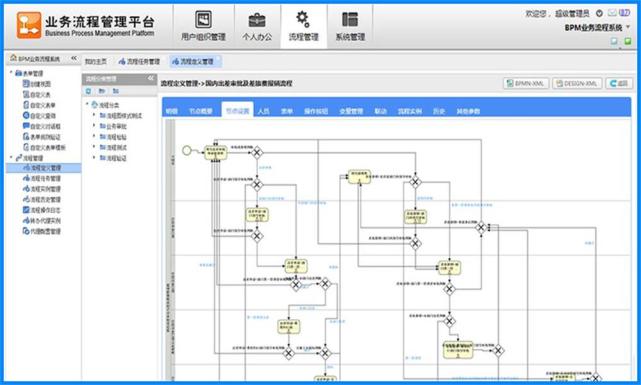Select the gateway right of first task node

pyautogui.click(x=257, y=153)
